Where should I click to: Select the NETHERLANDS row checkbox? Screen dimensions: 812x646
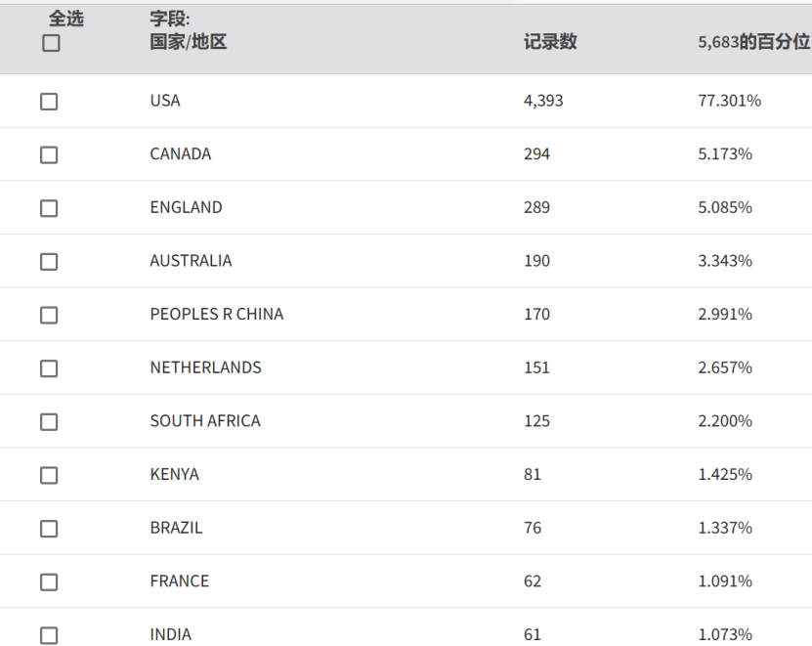pyautogui.click(x=49, y=368)
